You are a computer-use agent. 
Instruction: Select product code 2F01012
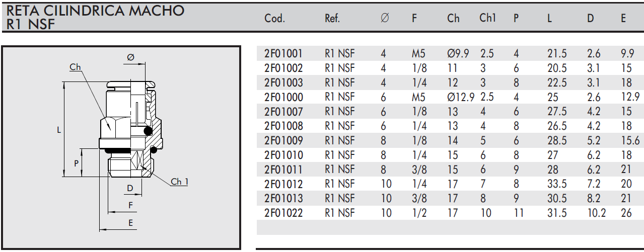(x=283, y=184)
